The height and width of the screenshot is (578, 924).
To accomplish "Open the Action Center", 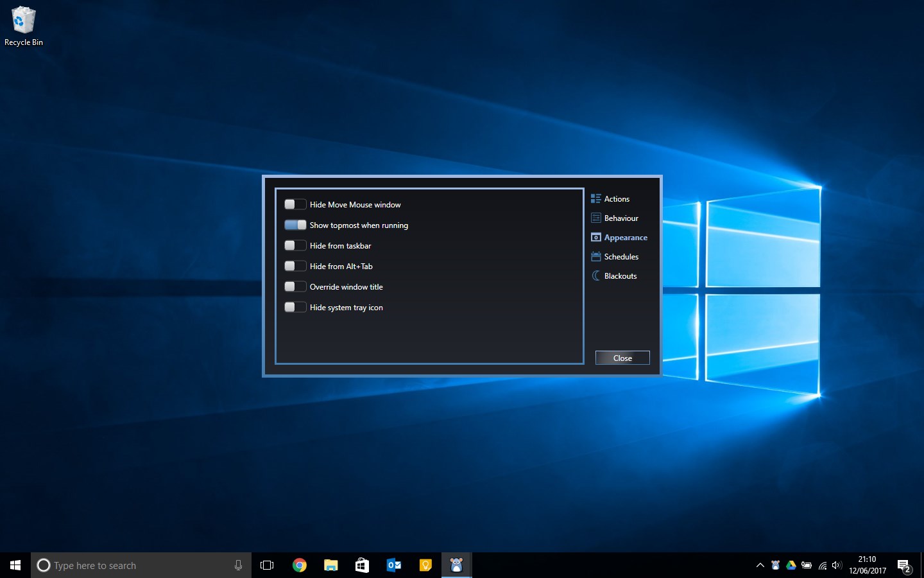I will 905,566.
